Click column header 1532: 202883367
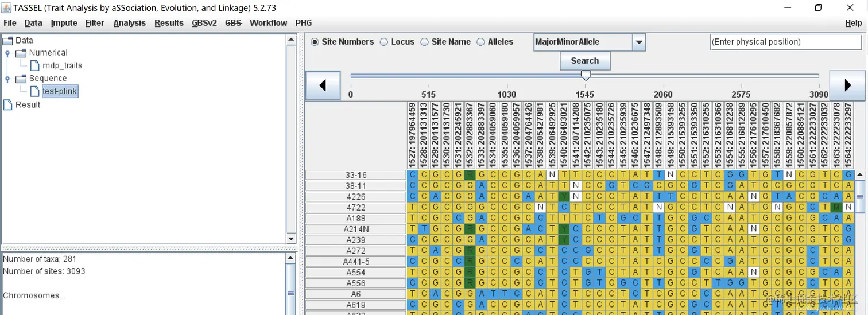Image resolution: width=868 pixels, height=315 pixels. 470,136
